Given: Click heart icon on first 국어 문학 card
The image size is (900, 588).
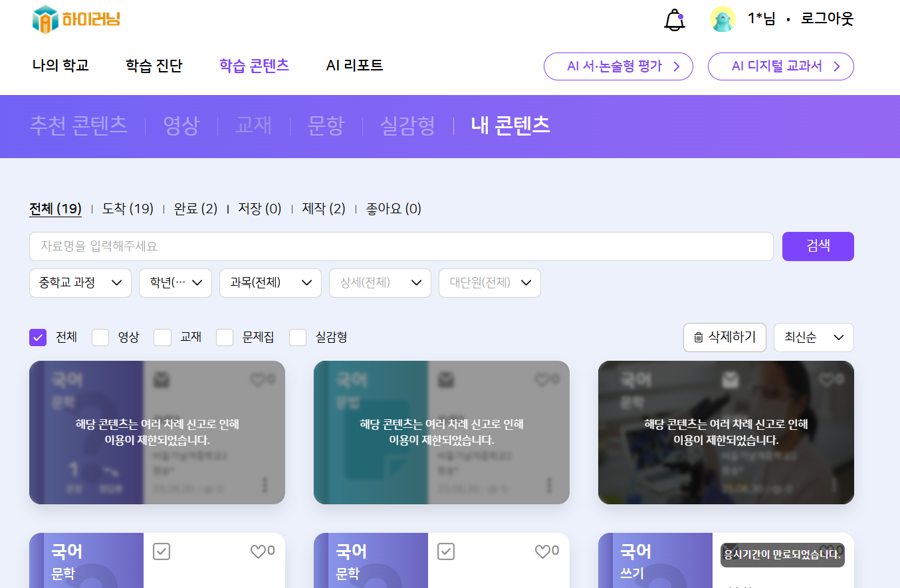Looking at the screenshot, I should coord(258,551).
